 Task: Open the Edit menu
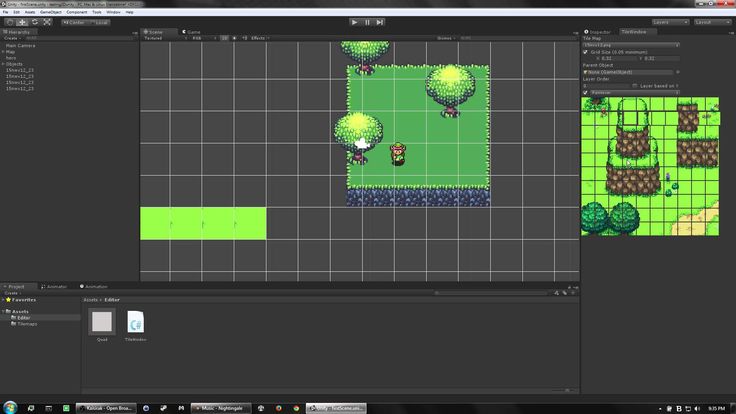(x=16, y=12)
